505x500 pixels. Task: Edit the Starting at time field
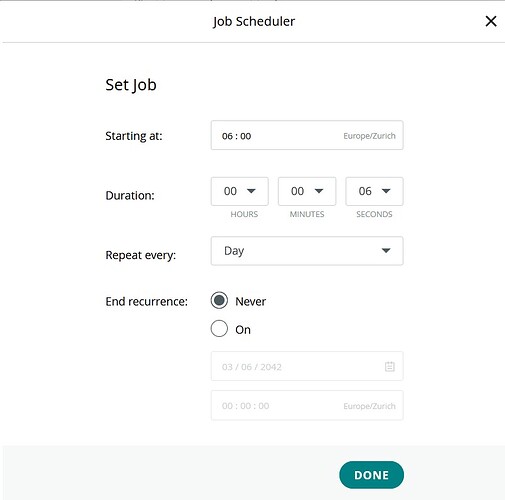point(307,135)
